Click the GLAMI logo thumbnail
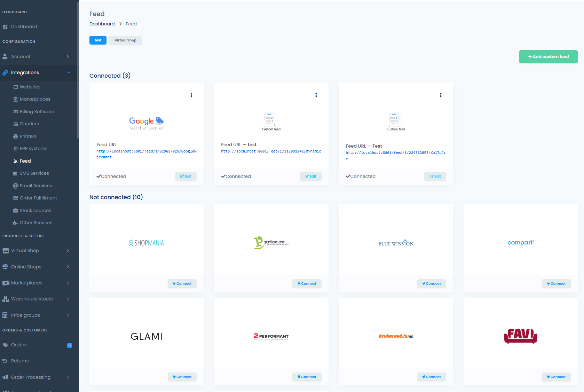Viewport: 584px width, 392px height. click(x=147, y=337)
